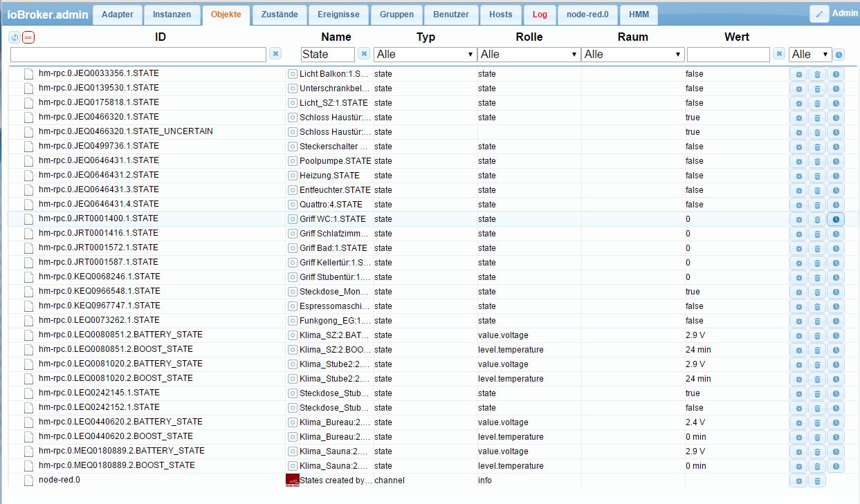Open the Raum filter dropdown
Image resolution: width=860 pixels, height=504 pixels.
632,54
